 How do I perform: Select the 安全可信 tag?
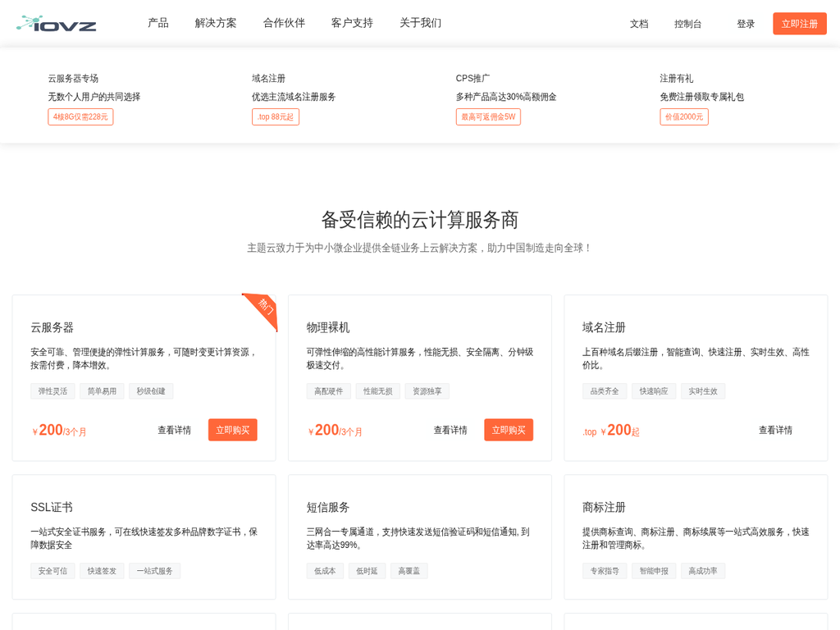(x=52, y=571)
